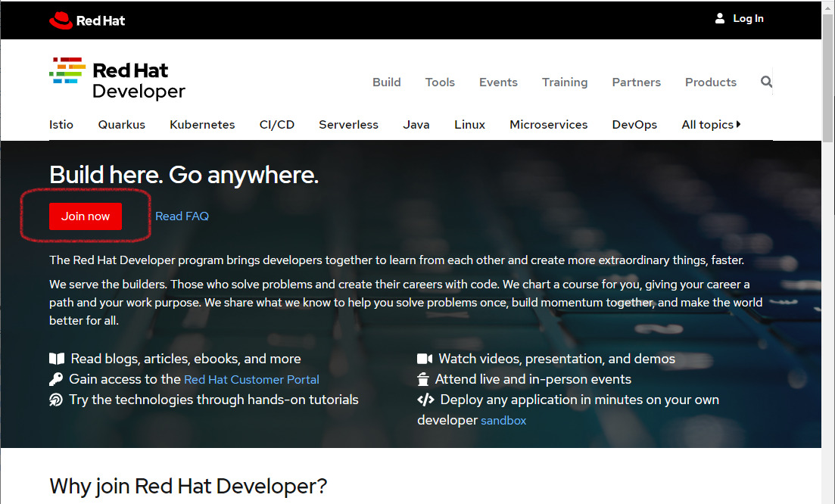
Task: Click the Red Hat logo in top bar
Action: tap(87, 20)
